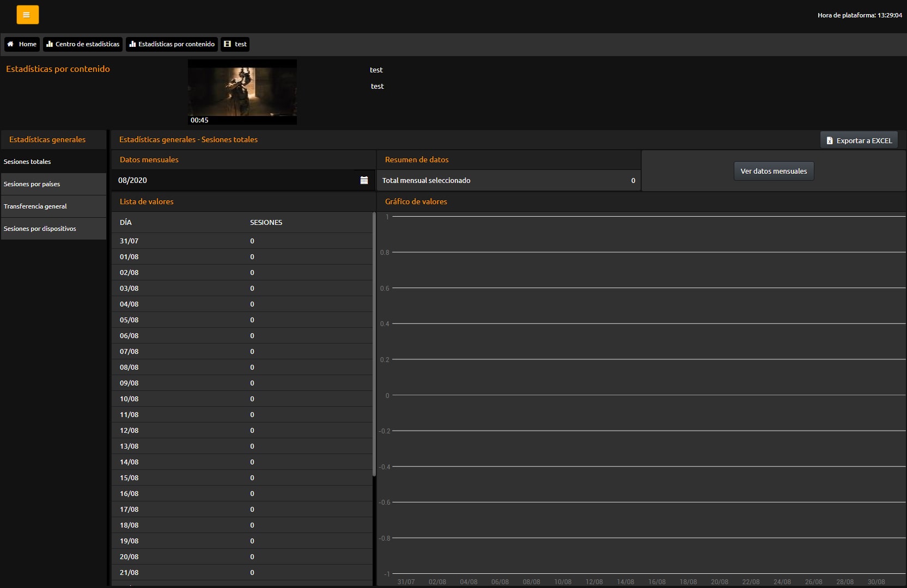
Task: Click Ver datos mensuales button
Action: click(774, 171)
